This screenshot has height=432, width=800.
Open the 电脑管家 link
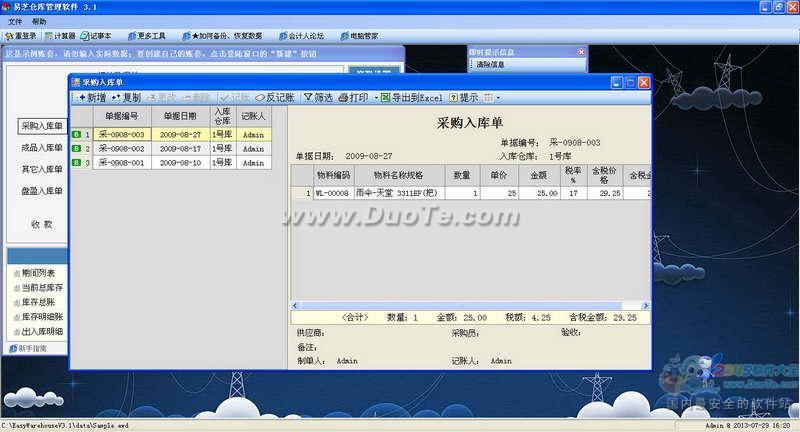(x=359, y=36)
